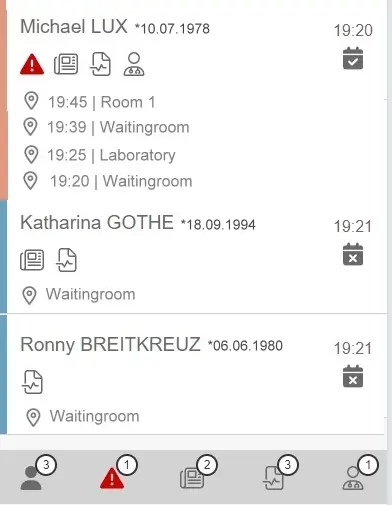
Task: Filter by newspaper documents tab badge 2
Action: 198,473
